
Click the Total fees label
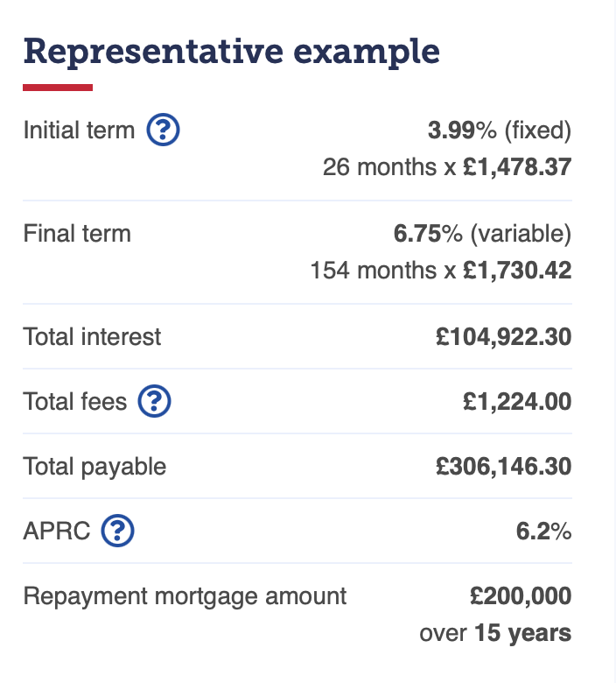[x=75, y=401]
